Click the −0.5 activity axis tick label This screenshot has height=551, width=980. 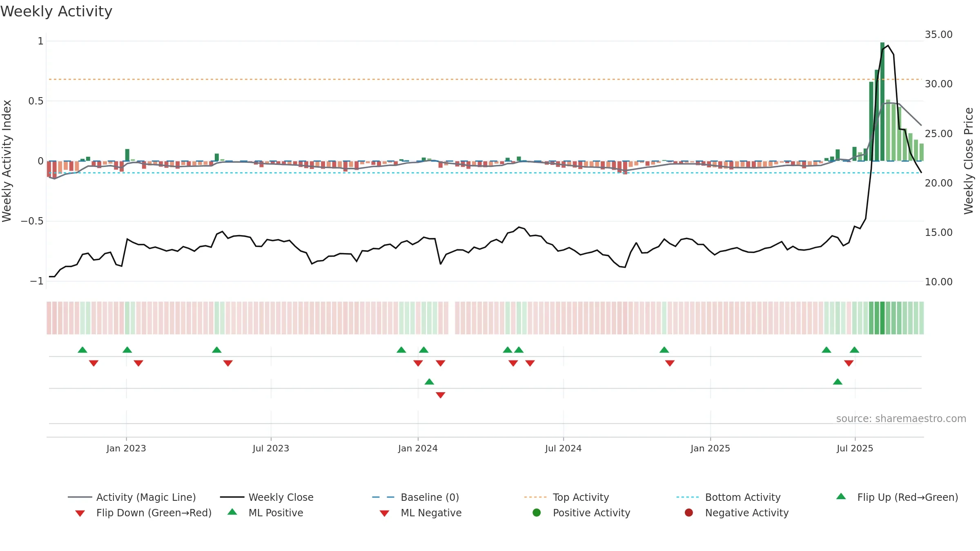pyautogui.click(x=32, y=221)
